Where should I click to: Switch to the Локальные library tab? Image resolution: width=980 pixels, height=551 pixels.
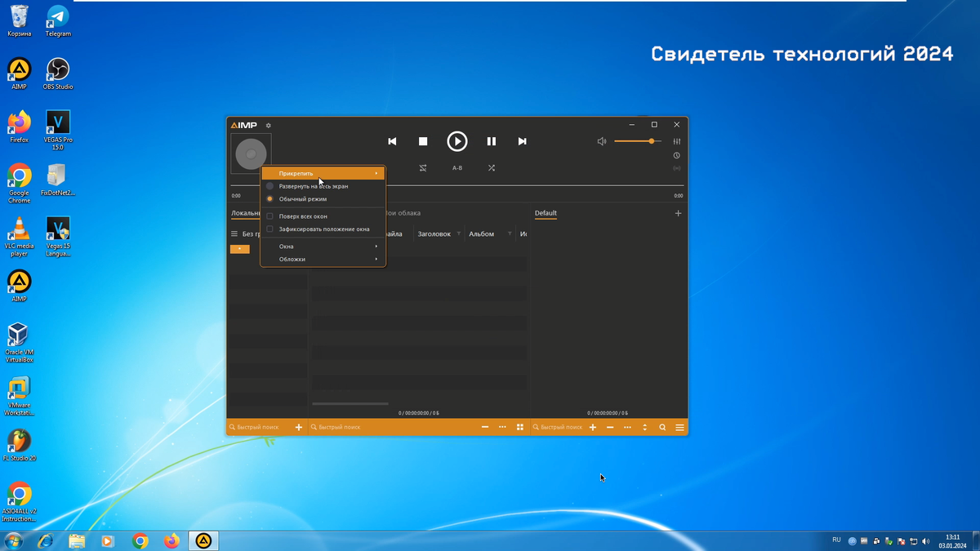(246, 213)
